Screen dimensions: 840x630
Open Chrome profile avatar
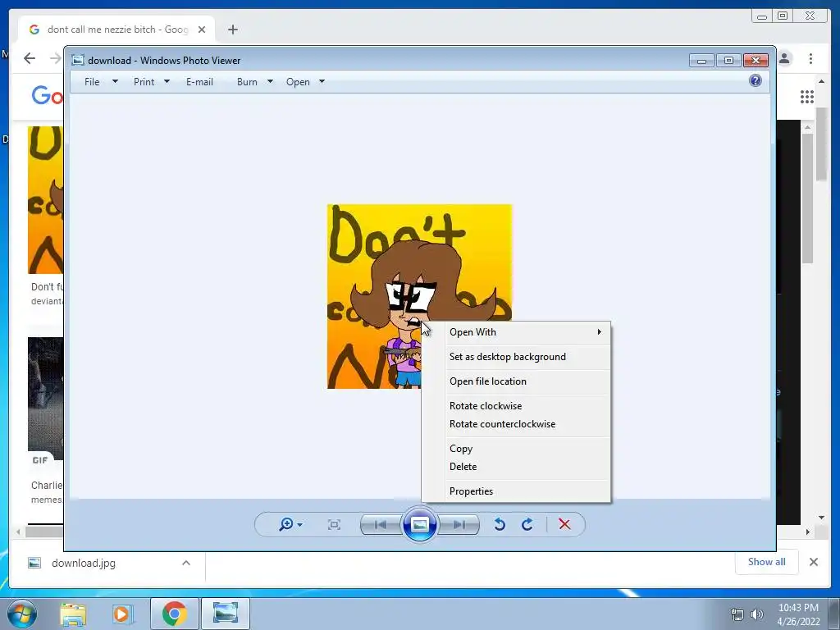[784, 58]
